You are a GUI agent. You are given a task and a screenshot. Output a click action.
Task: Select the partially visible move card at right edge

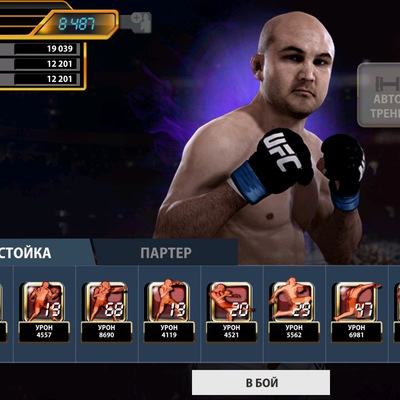[x=397, y=312]
